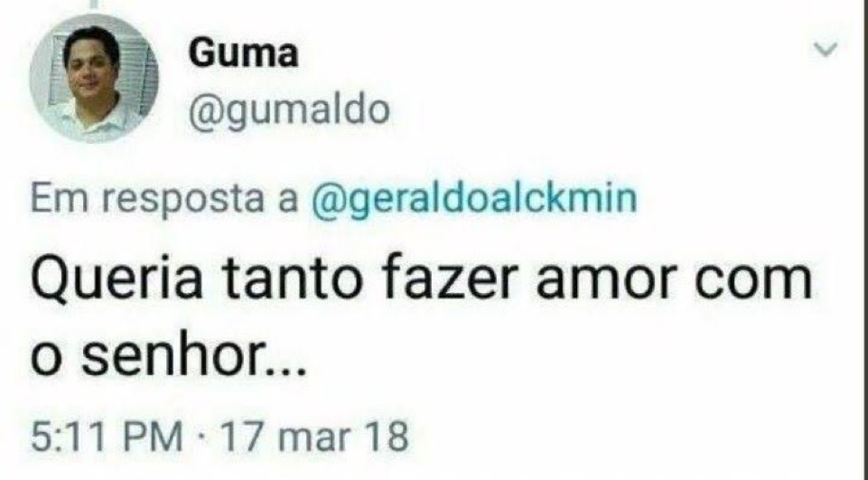868x480 pixels.
Task: Open the @gumaldo handle profile
Action: [289, 110]
